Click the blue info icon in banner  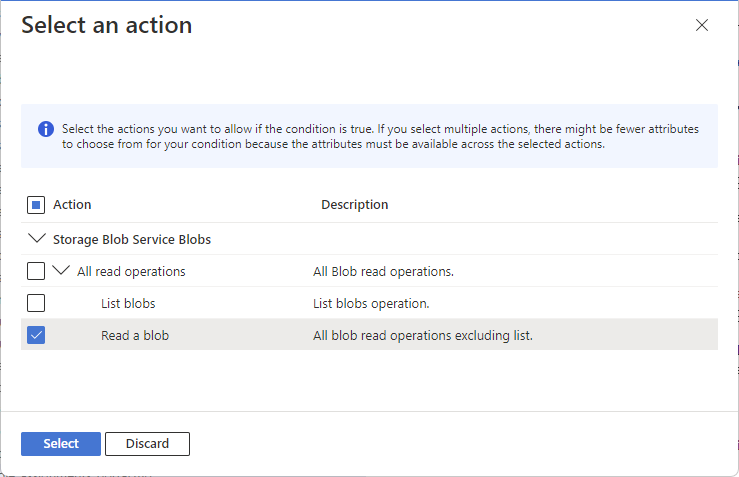[x=46, y=129]
